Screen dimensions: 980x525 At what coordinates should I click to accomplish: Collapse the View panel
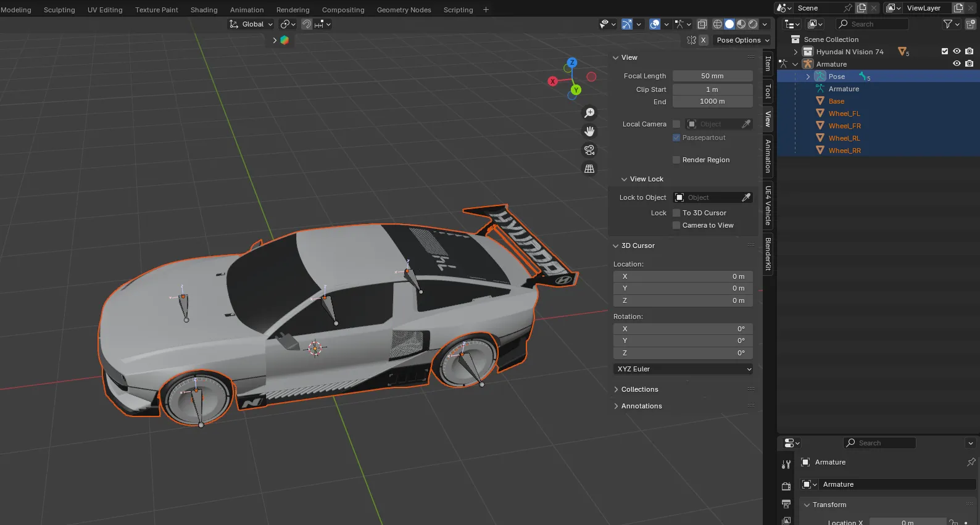click(615, 57)
